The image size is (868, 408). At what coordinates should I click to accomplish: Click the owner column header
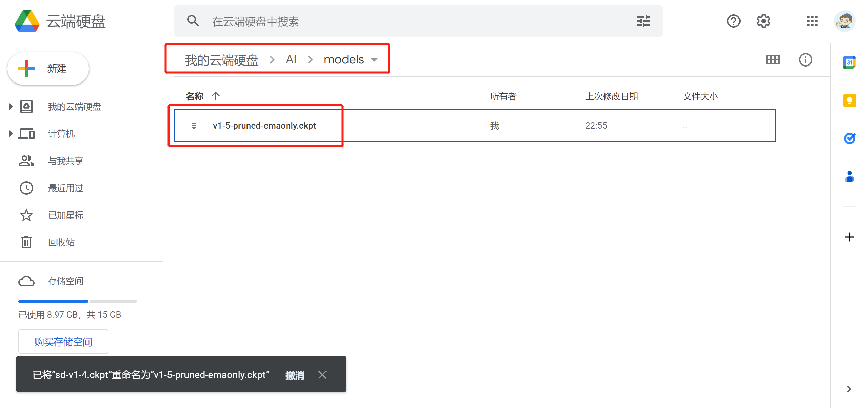tap(503, 96)
